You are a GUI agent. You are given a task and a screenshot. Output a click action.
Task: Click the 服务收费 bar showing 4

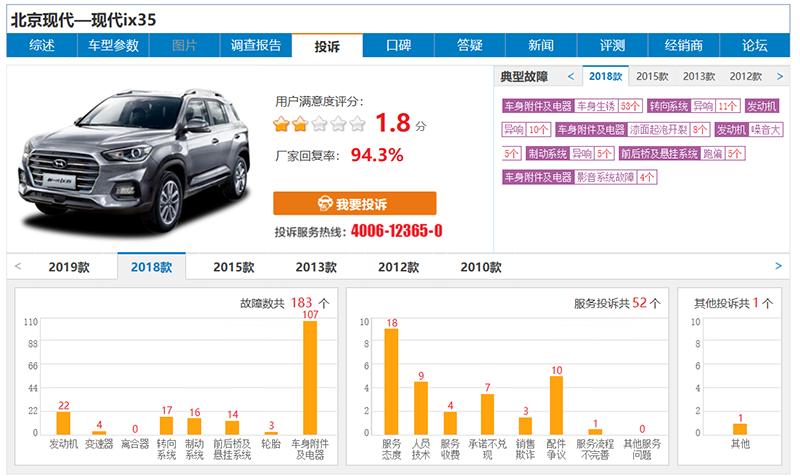[x=450, y=423]
